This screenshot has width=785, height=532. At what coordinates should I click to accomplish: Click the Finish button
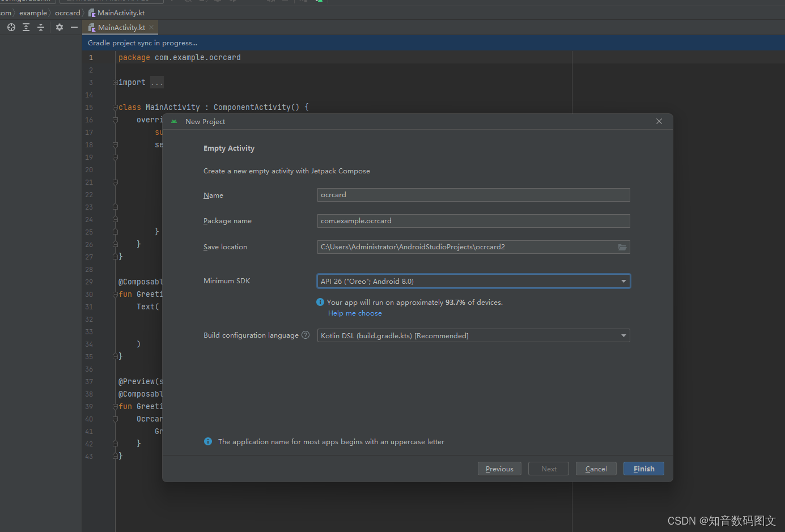click(x=643, y=469)
